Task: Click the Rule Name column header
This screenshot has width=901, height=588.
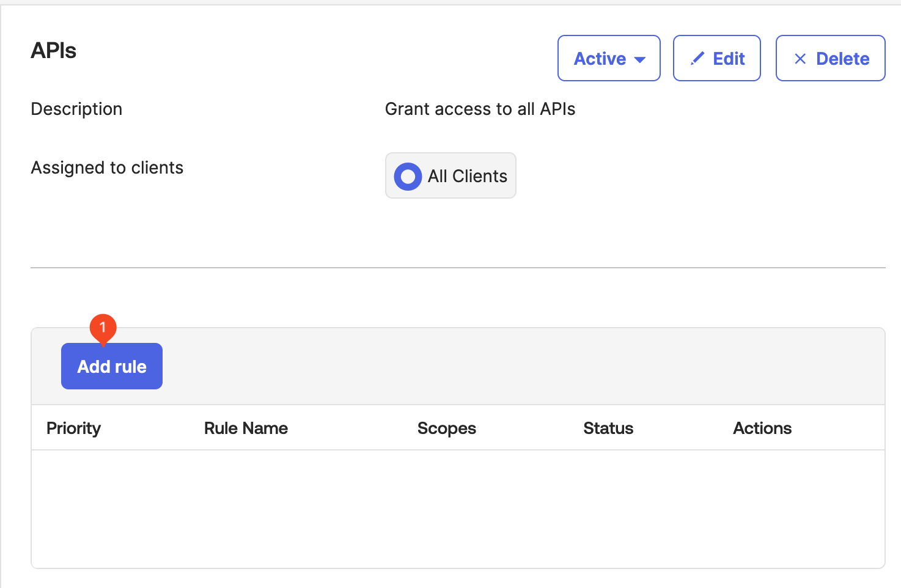Action: pyautogui.click(x=246, y=428)
